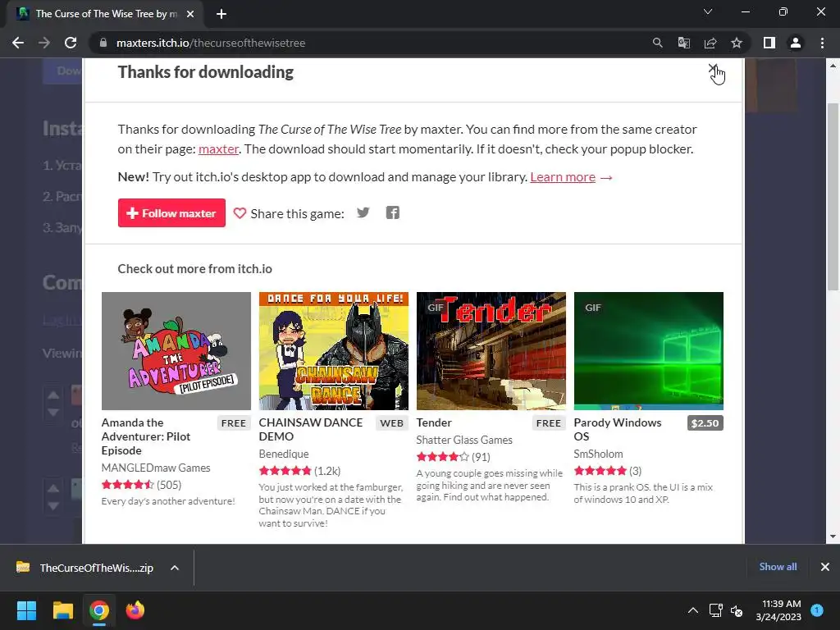
Task: Click the lock site information icon
Action: tap(103, 43)
